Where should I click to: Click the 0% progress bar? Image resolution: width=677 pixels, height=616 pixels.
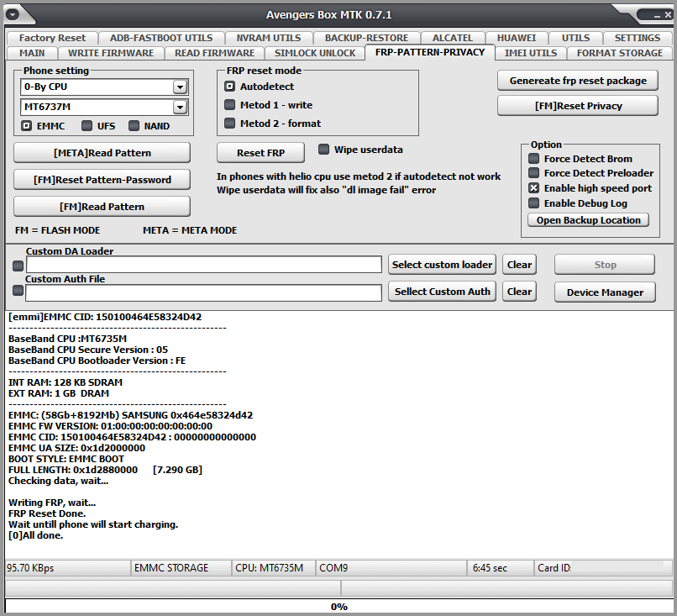point(339,607)
